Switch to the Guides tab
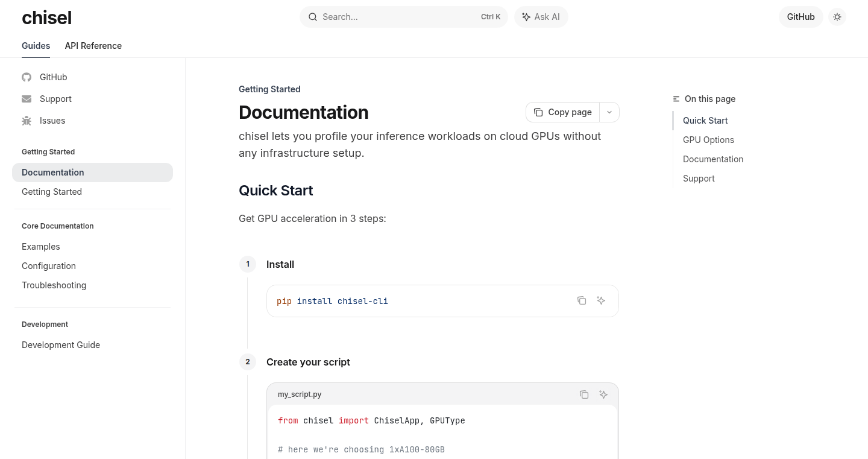 [36, 46]
